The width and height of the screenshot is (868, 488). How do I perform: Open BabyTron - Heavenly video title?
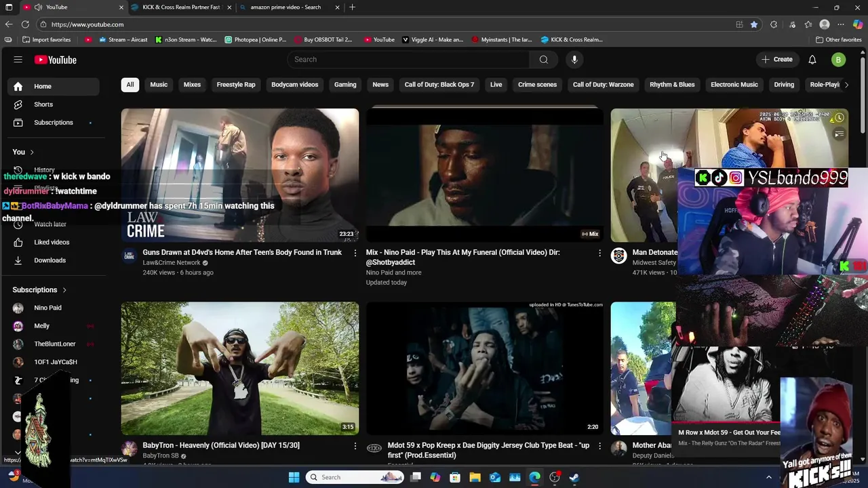221,445
